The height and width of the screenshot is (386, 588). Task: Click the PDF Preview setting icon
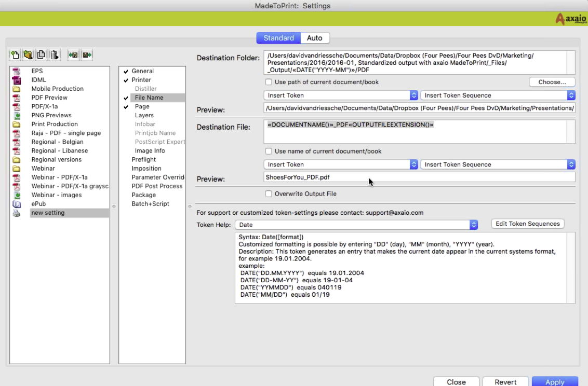coord(17,98)
